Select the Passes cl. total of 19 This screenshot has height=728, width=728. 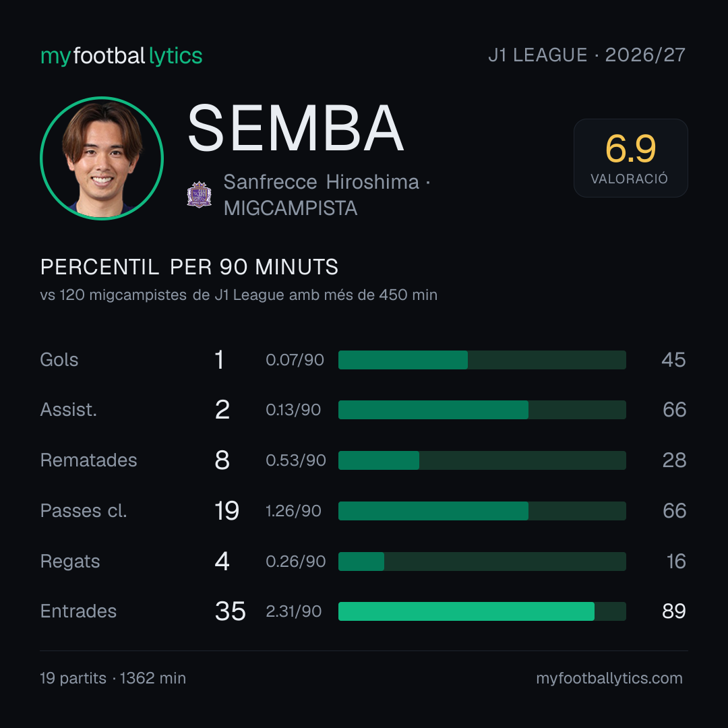point(226,511)
